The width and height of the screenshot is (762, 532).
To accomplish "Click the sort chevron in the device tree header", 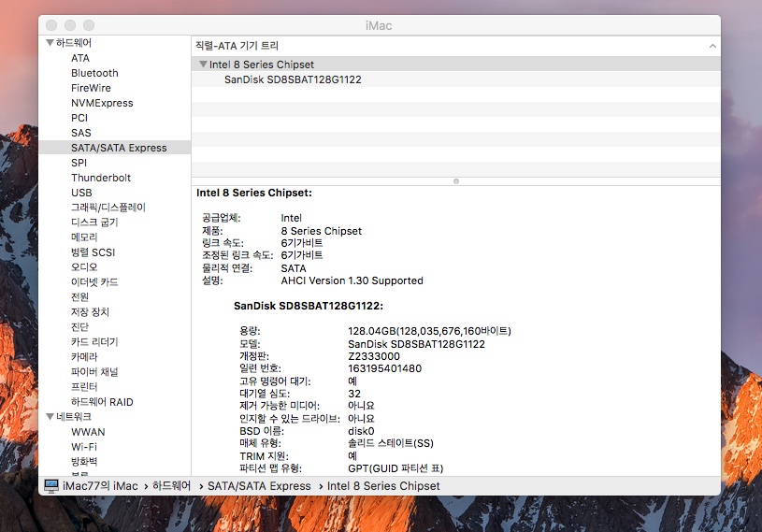I will coord(712,46).
